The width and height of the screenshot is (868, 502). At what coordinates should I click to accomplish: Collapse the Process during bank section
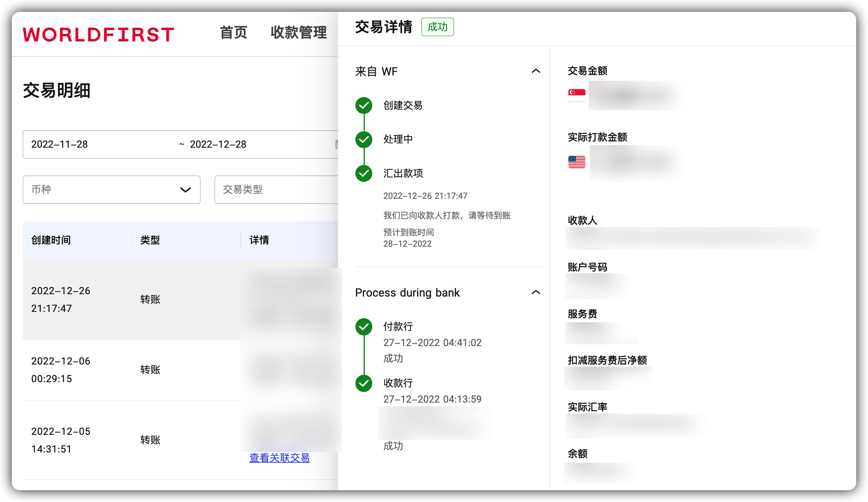[536, 292]
